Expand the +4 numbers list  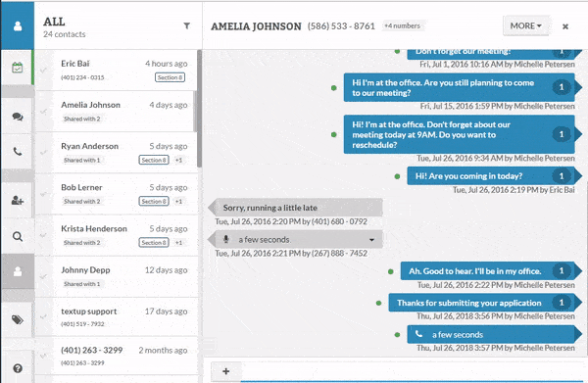point(403,25)
